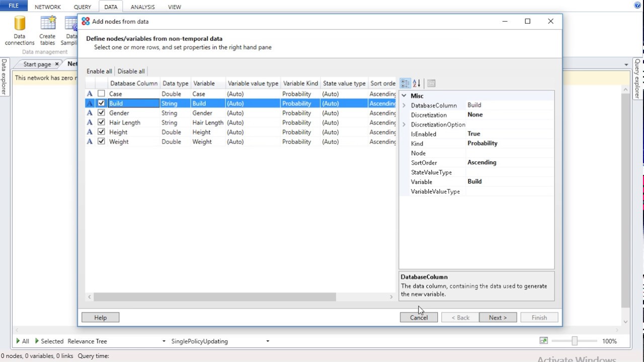The height and width of the screenshot is (362, 644).
Task: Enable the Case row checkbox
Action: click(x=101, y=94)
